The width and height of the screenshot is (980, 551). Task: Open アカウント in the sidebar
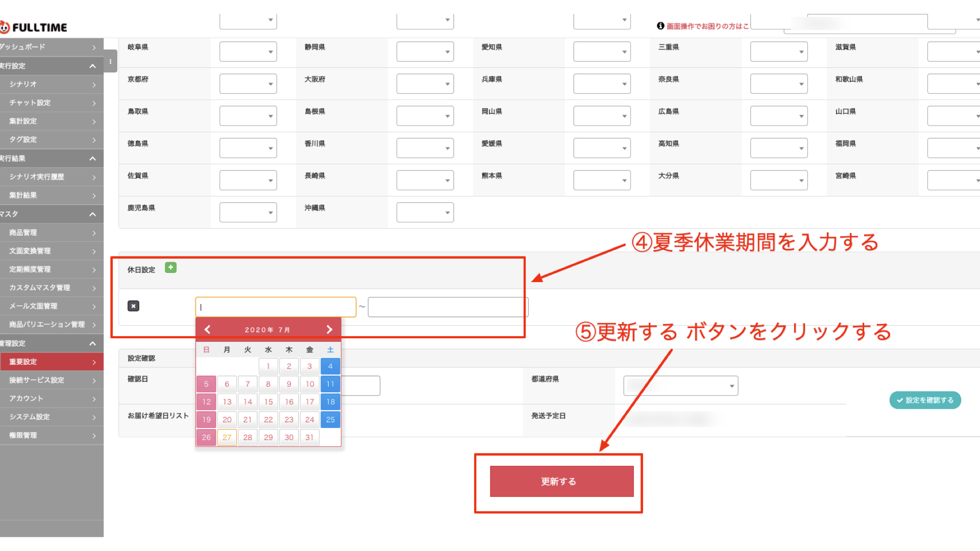(52, 398)
